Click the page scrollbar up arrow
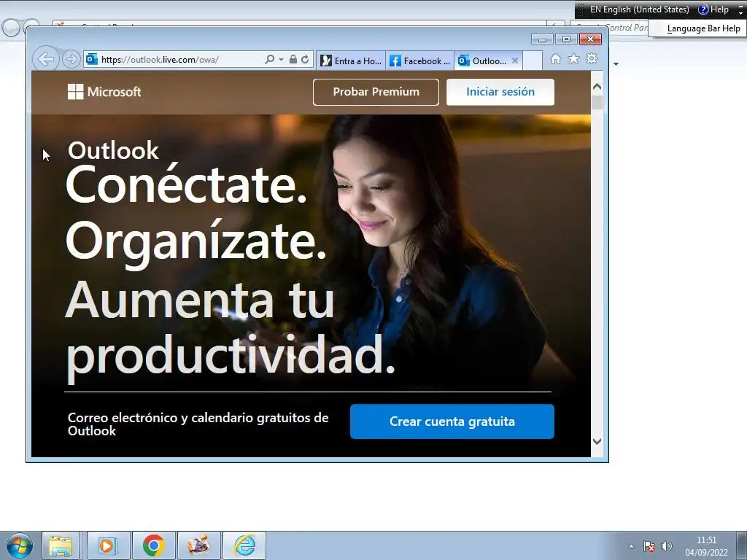This screenshot has height=560, width=747. (597, 87)
